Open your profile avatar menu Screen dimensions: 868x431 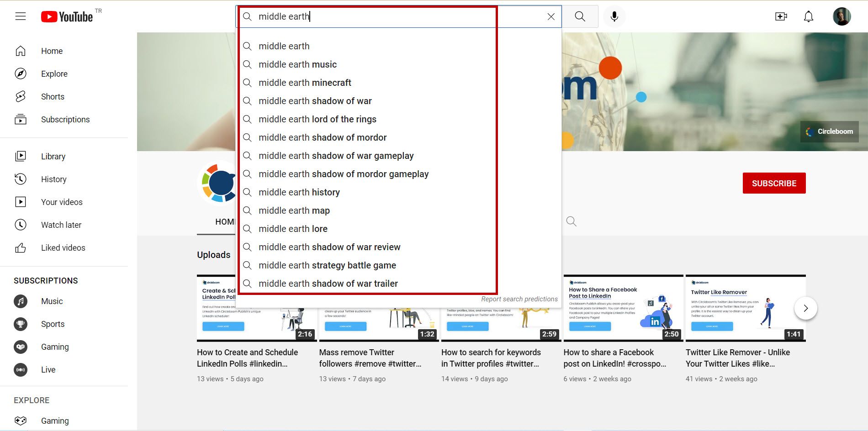pyautogui.click(x=842, y=16)
